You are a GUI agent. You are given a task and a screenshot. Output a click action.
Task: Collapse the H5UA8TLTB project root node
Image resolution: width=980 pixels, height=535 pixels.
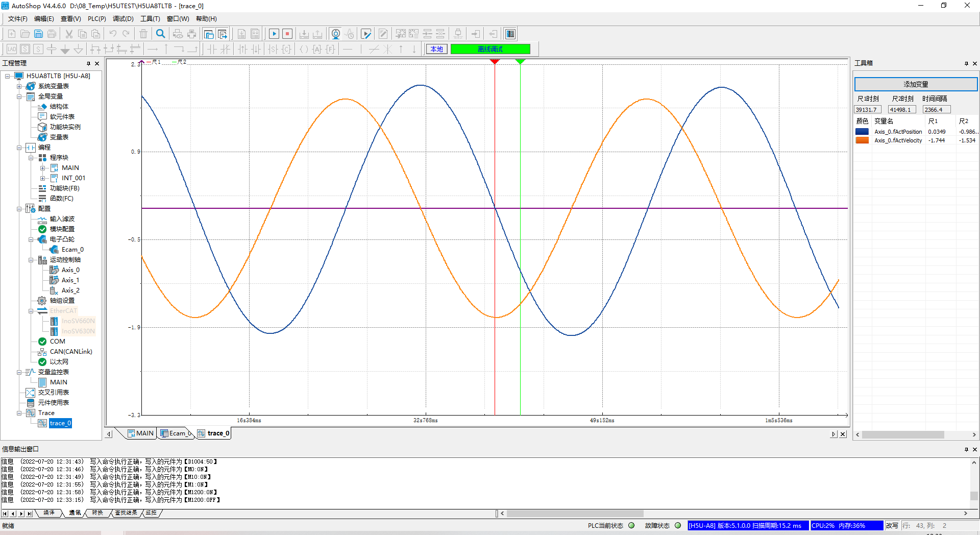point(8,76)
